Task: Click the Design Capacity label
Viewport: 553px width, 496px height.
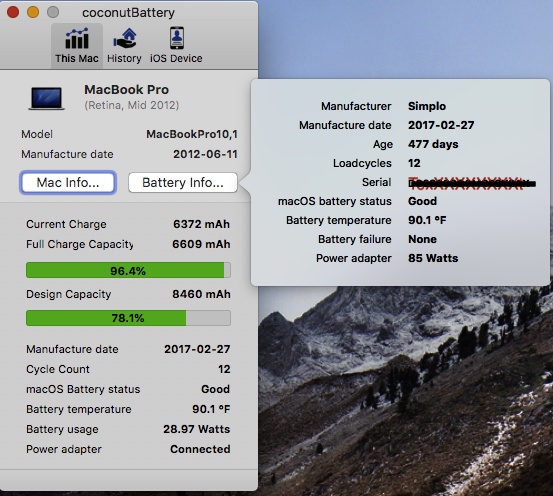Action: pos(68,294)
